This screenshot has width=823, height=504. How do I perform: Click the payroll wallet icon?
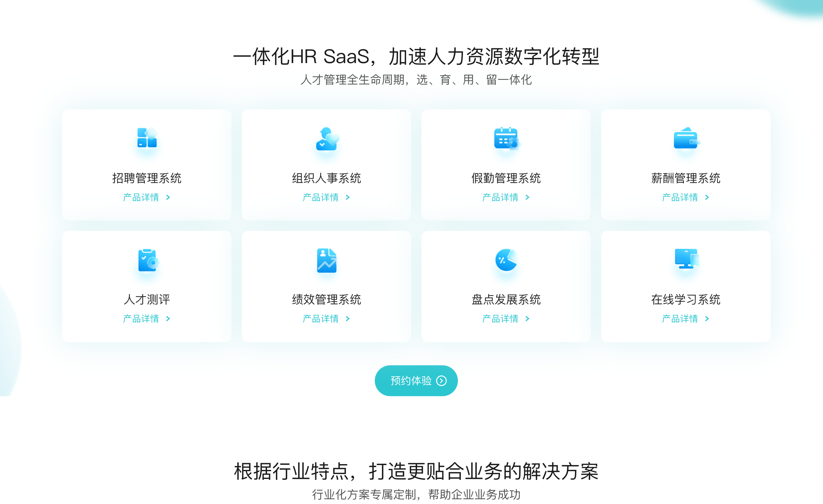coord(686,138)
